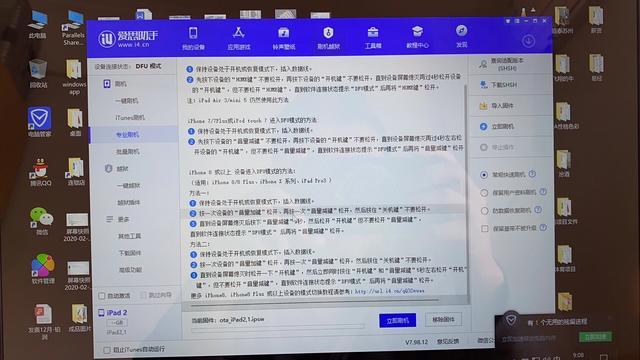The width and height of the screenshot is (640, 360).
Task: Open the 工具箱 toolbox icon
Action: (x=373, y=32)
